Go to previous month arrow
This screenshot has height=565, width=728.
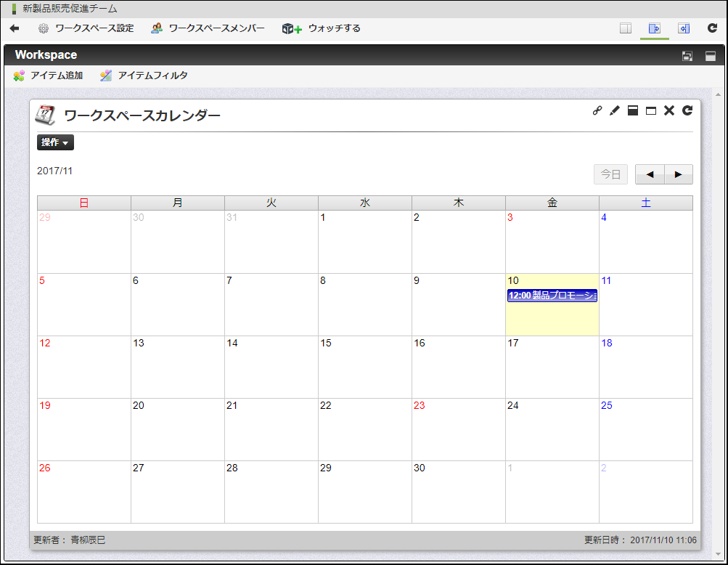(x=650, y=174)
